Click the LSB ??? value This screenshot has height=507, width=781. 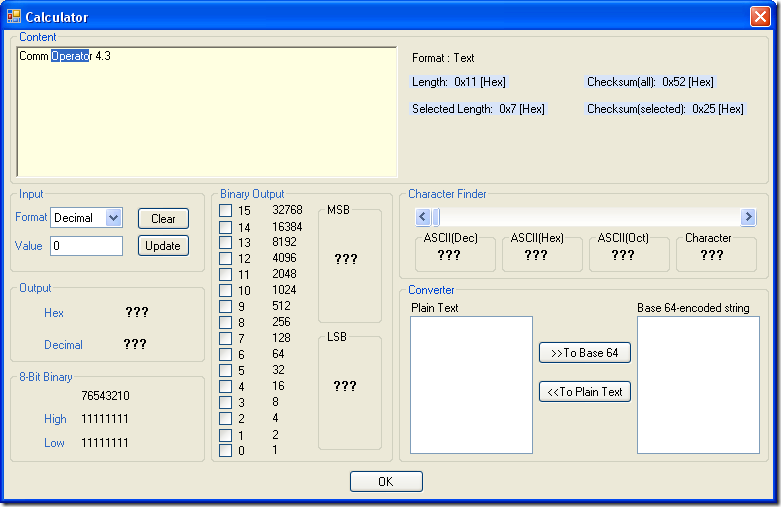click(345, 386)
